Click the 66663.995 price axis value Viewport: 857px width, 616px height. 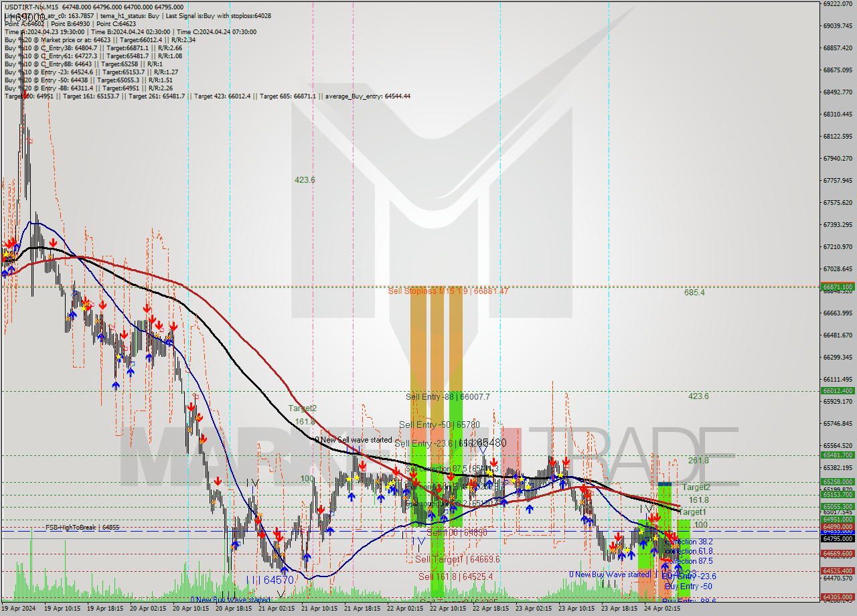(x=838, y=313)
